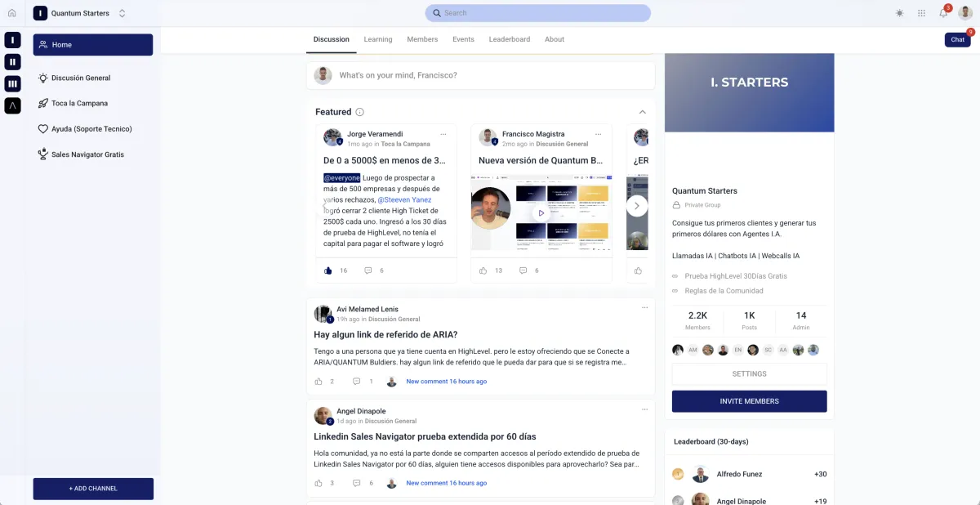Open comments on Francisco Magistra's featured post
This screenshot has height=505, width=980.
[x=523, y=270]
